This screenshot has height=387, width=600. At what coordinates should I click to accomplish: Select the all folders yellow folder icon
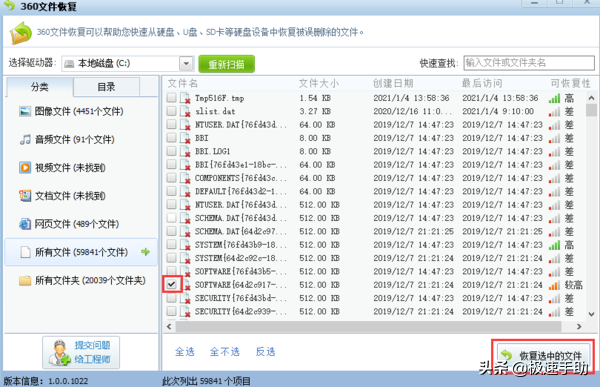pyautogui.click(x=25, y=281)
